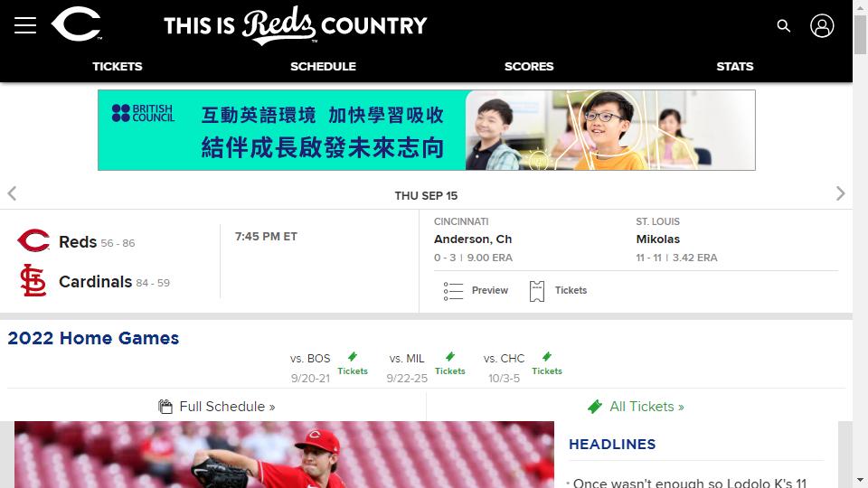This screenshot has width=868, height=488.
Task: Select the STATS navigation item
Action: click(734, 66)
